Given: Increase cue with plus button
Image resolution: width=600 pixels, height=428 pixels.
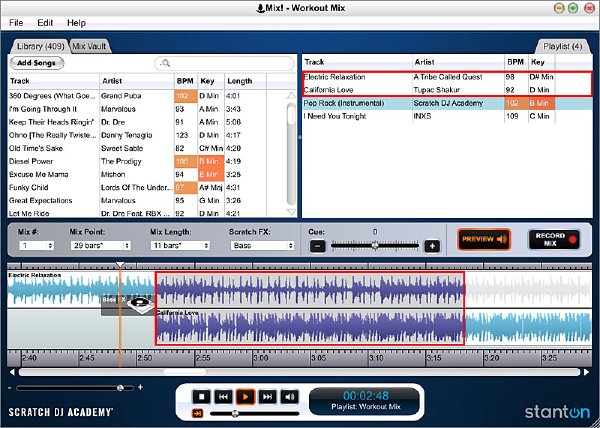Looking at the screenshot, I should [432, 246].
